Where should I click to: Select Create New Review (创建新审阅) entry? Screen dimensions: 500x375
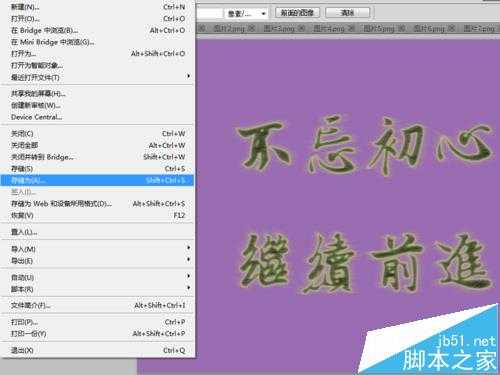97,105
